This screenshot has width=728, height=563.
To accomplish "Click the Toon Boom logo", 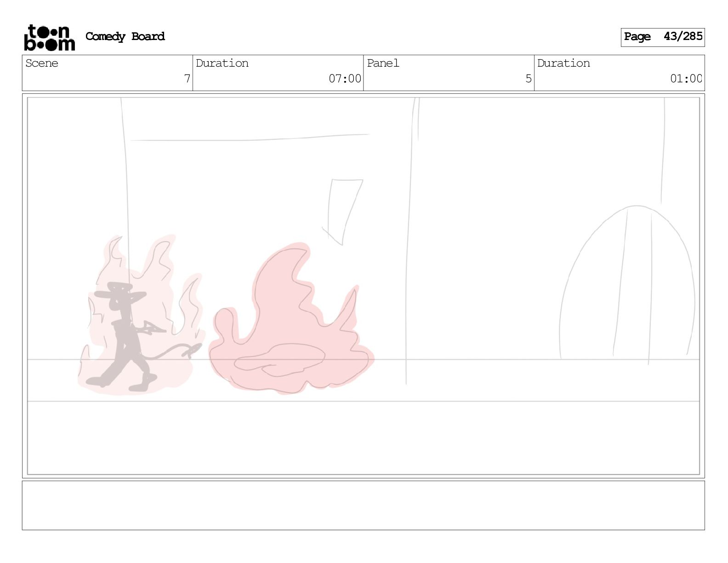I will click(49, 37).
